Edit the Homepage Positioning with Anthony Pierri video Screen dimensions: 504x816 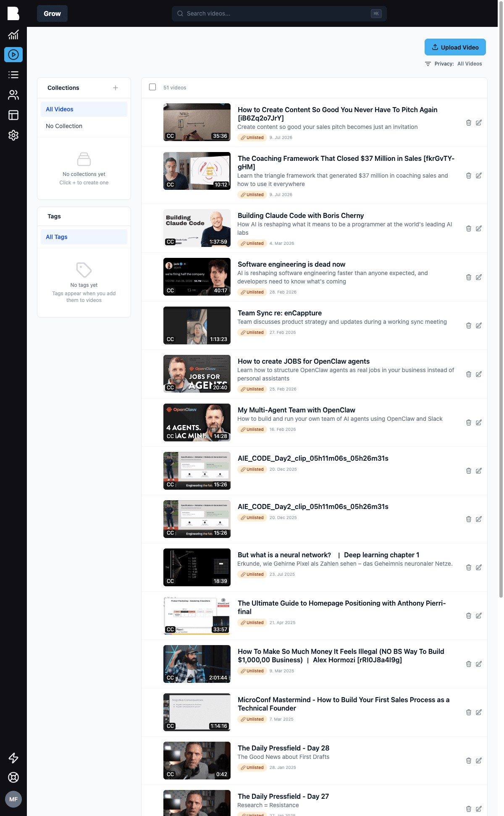coord(479,616)
